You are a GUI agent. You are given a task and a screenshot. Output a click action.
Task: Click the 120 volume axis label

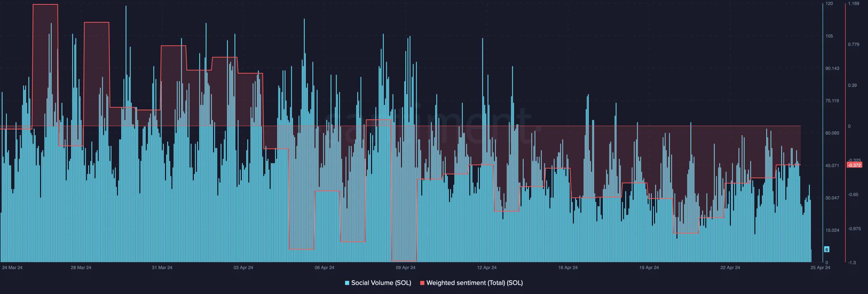(x=829, y=3)
